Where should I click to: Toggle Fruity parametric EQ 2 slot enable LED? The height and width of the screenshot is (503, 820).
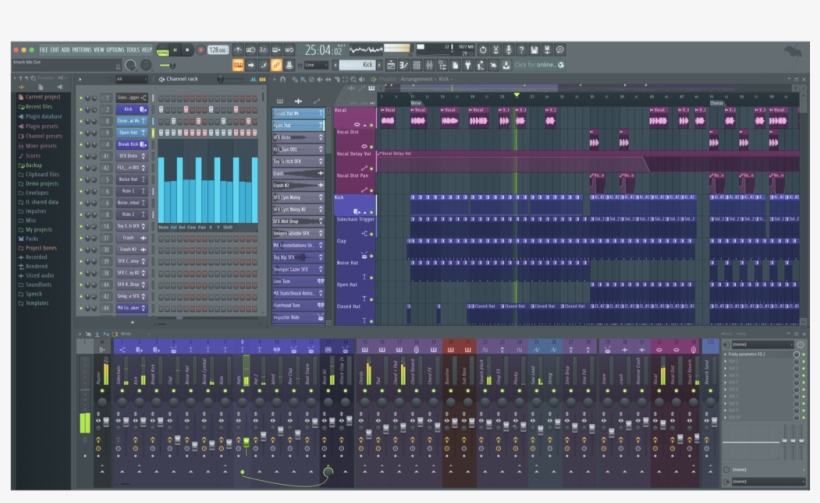point(803,355)
